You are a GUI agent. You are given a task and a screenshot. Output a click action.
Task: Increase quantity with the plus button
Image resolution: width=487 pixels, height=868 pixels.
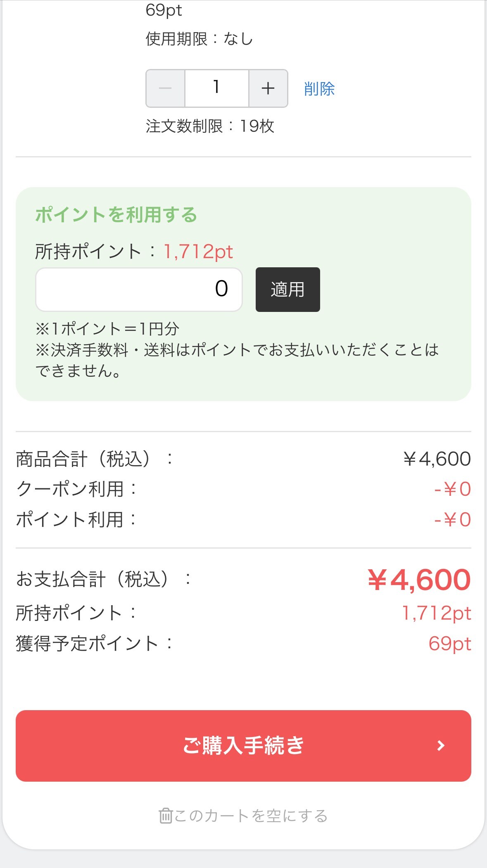click(x=268, y=88)
